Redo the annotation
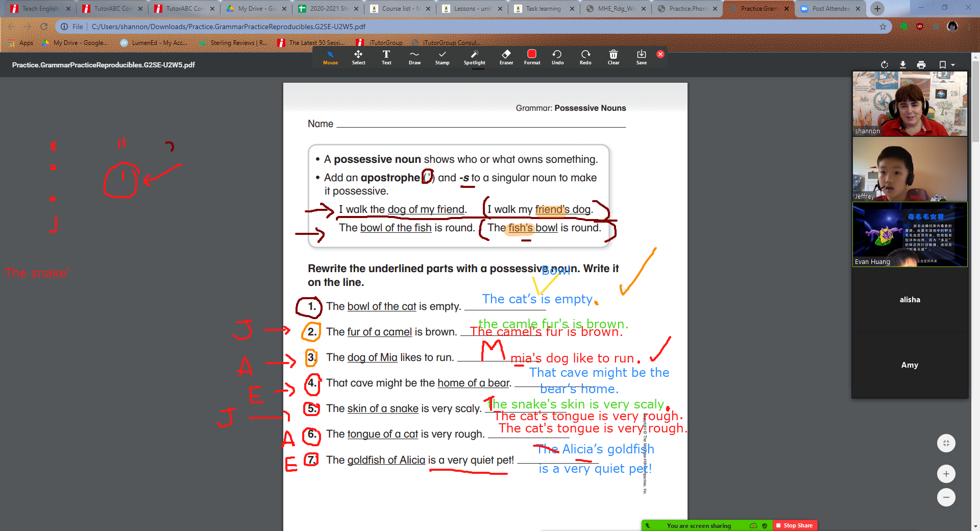This screenshot has width=980, height=531. (585, 57)
